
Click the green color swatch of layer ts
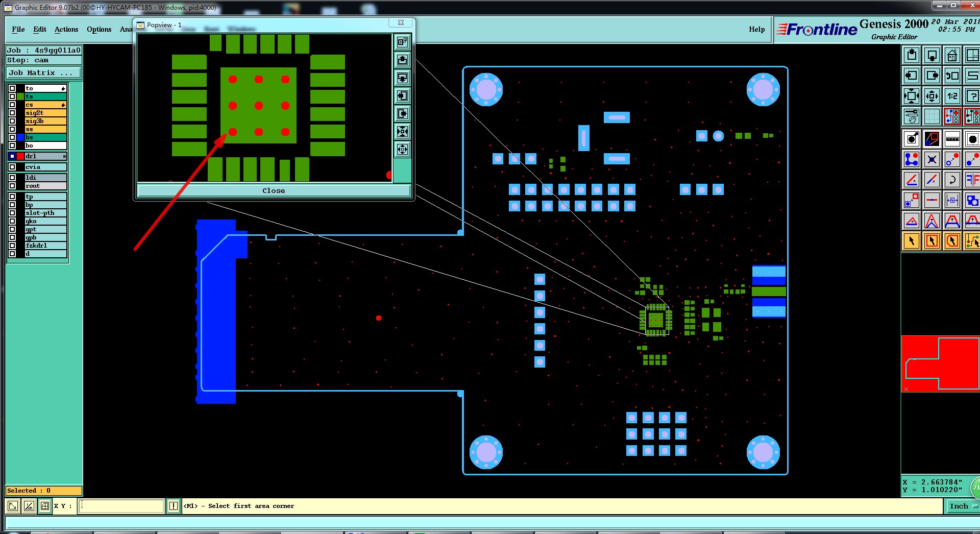pyautogui.click(x=20, y=96)
